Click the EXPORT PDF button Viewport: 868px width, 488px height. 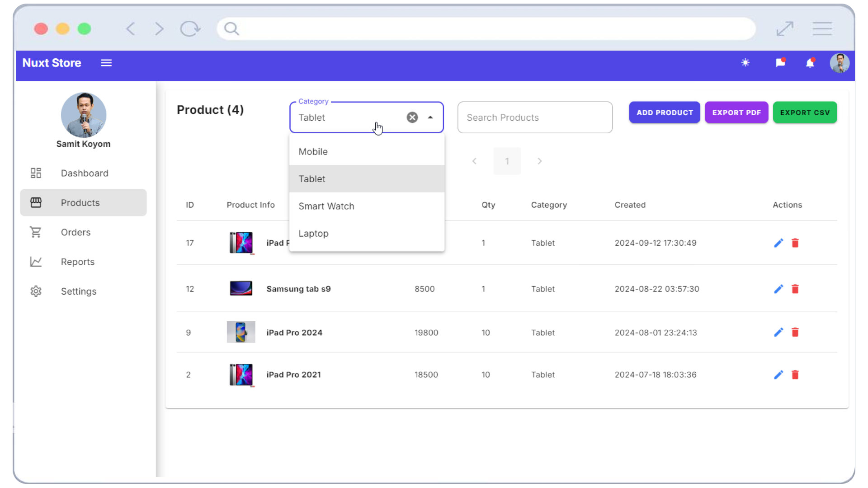[x=736, y=113]
